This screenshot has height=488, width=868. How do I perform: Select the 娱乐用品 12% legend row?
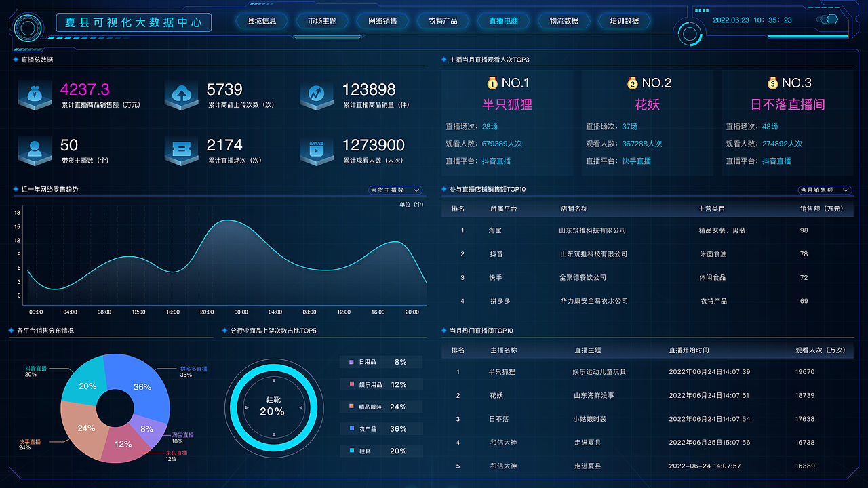point(381,384)
